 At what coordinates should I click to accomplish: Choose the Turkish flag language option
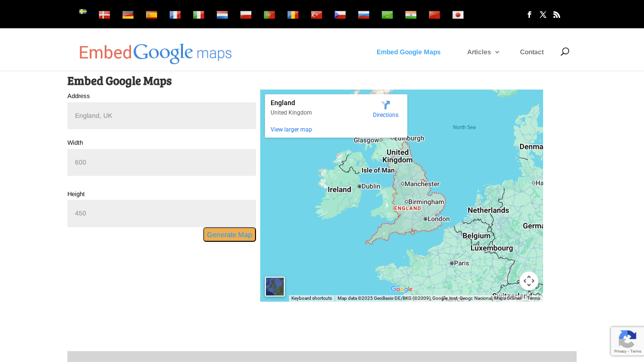point(316,15)
